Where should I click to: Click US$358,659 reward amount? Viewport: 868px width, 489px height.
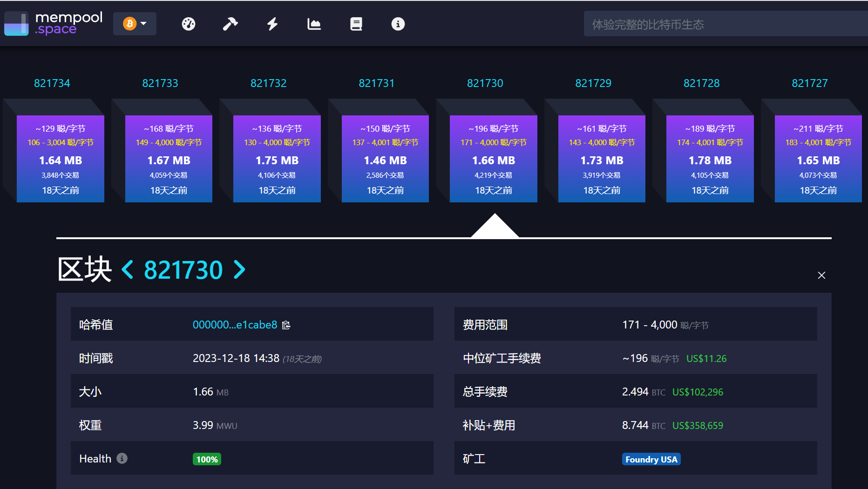pyautogui.click(x=698, y=426)
